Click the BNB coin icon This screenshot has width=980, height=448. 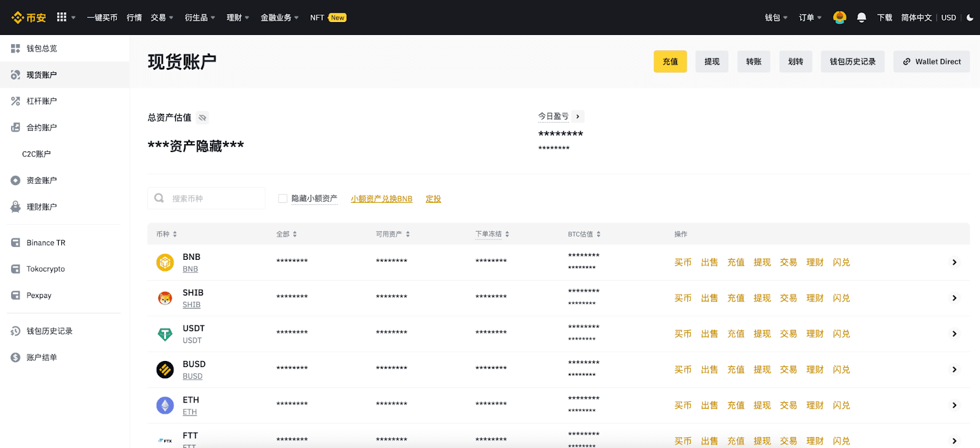(165, 262)
